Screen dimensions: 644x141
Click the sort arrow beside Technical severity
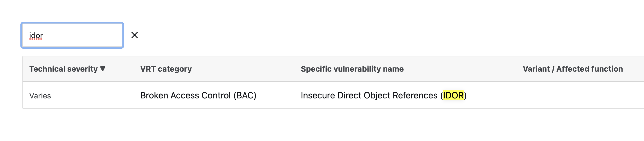[103, 69]
